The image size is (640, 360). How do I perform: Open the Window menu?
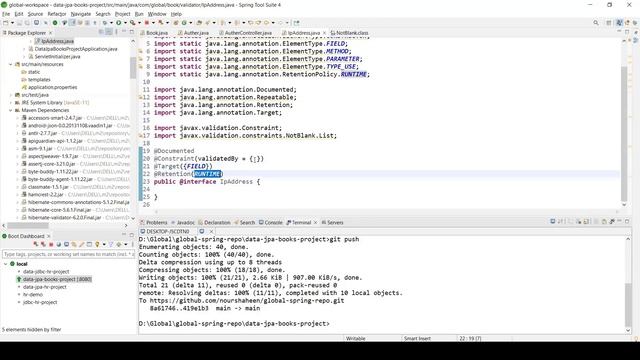[157, 14]
